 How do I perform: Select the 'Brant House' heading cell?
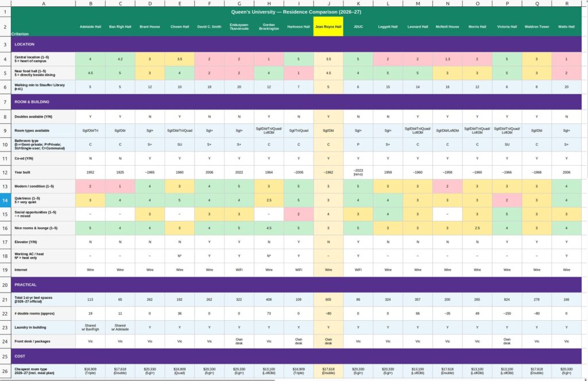150,26
